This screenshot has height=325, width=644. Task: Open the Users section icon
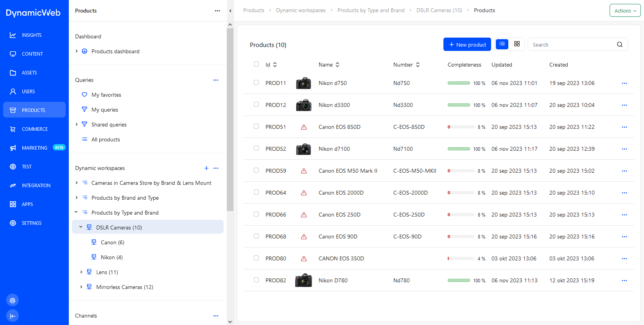(13, 92)
